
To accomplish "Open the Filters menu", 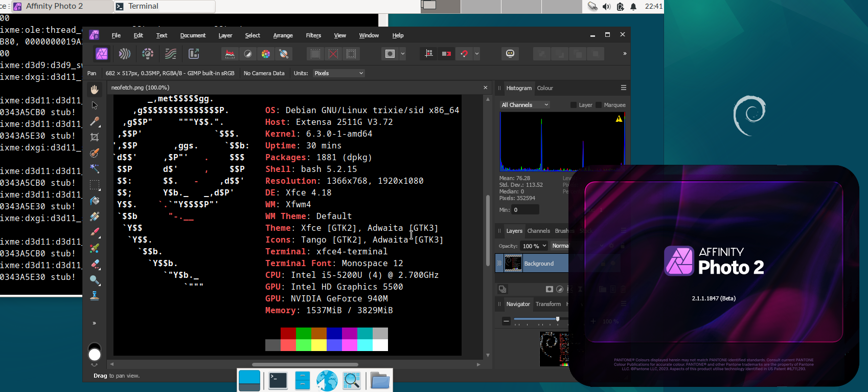I will coord(313,35).
